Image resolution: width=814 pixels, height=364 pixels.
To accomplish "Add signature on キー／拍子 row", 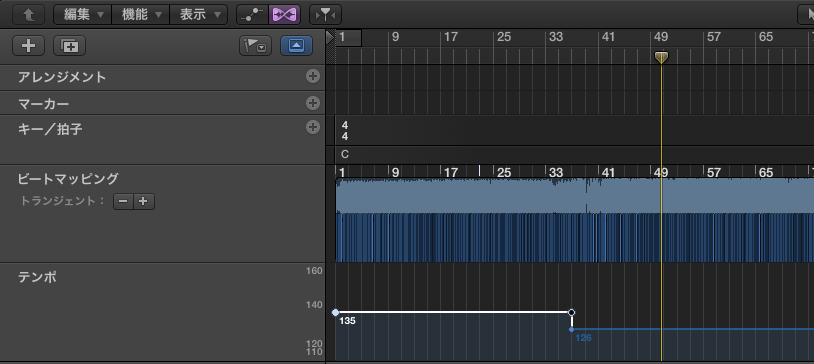I will click(313, 127).
